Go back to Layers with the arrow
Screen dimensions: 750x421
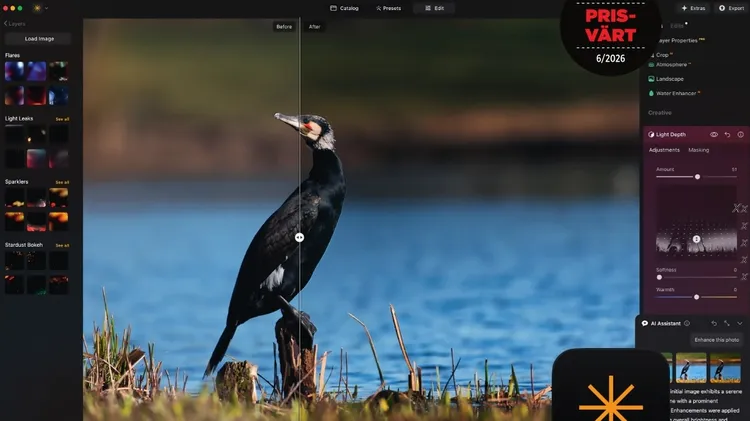pos(4,23)
